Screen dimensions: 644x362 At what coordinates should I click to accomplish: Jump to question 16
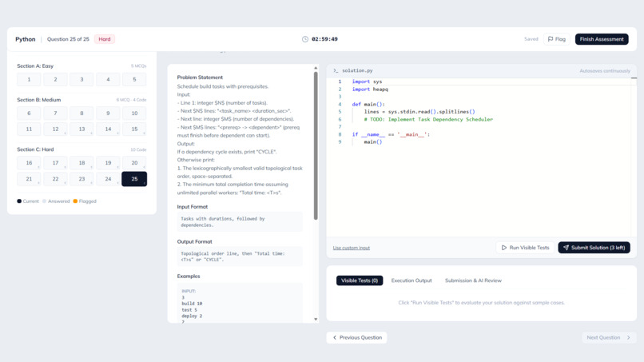click(29, 163)
